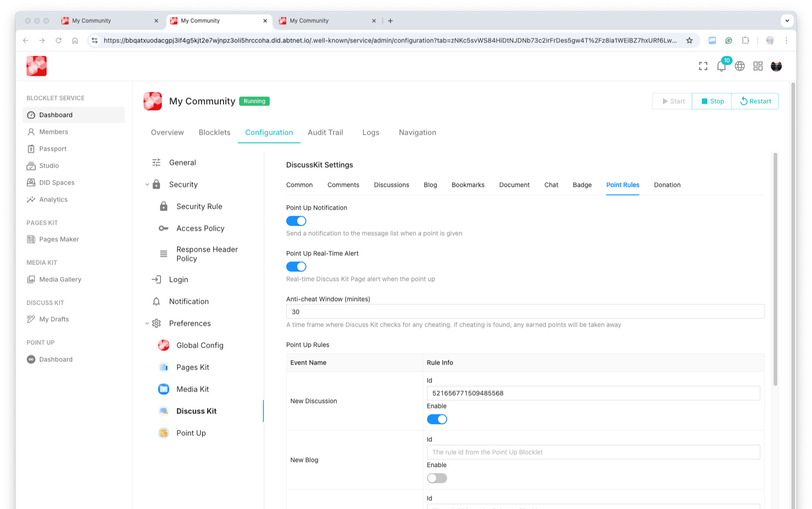Toggle fullscreen mode icon
Screen dimensions: 812x509
pos(703,66)
